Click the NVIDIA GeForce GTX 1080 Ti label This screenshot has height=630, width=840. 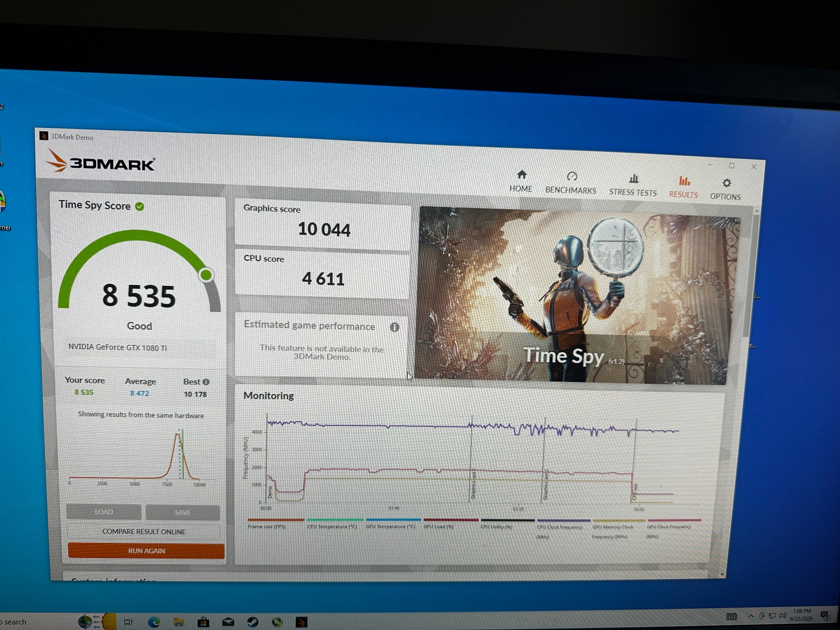pyautogui.click(x=118, y=347)
